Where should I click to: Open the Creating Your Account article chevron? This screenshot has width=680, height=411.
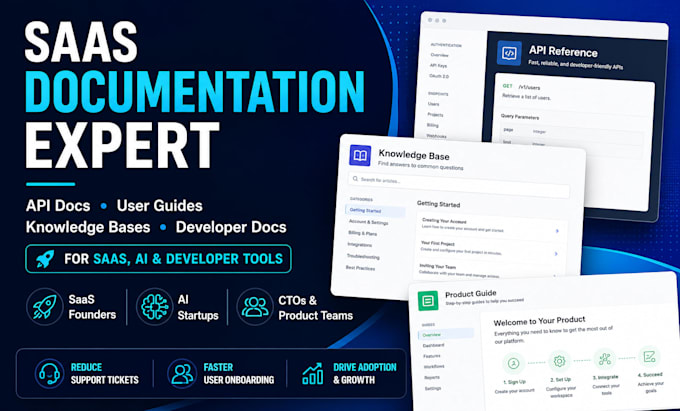(557, 231)
